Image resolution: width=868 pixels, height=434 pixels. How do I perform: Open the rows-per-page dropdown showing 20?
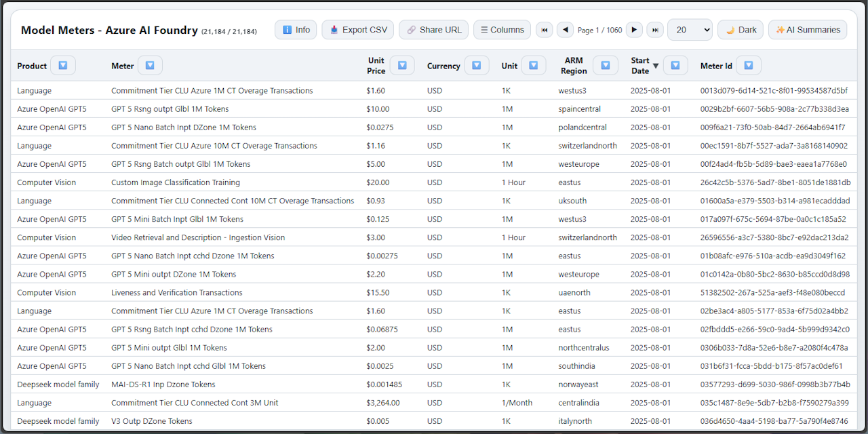(690, 30)
